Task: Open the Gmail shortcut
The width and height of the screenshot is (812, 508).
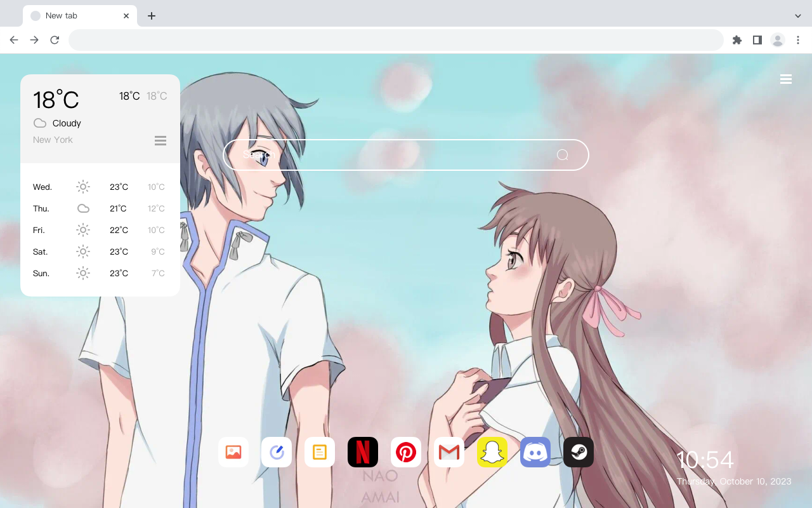Action: coord(449,452)
